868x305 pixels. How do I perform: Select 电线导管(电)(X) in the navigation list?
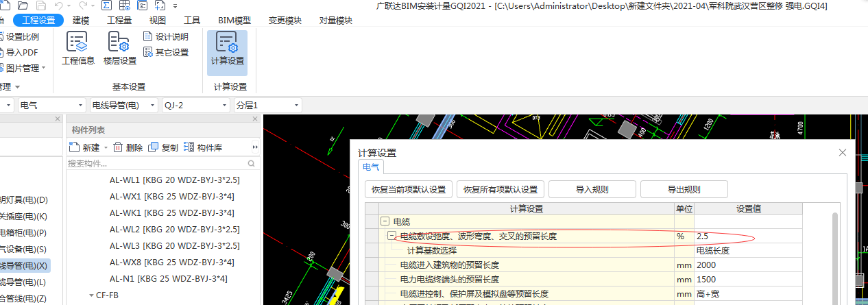coord(25,266)
